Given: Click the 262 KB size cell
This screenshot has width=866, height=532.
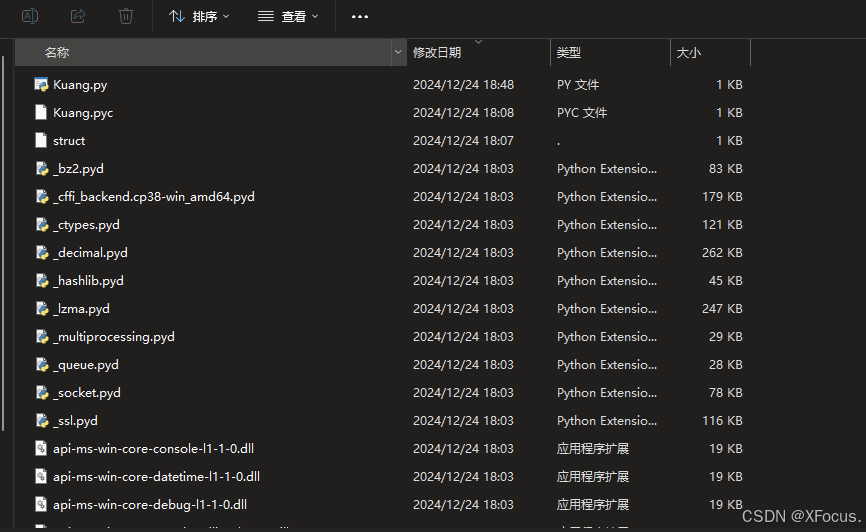Looking at the screenshot, I should (x=722, y=252).
